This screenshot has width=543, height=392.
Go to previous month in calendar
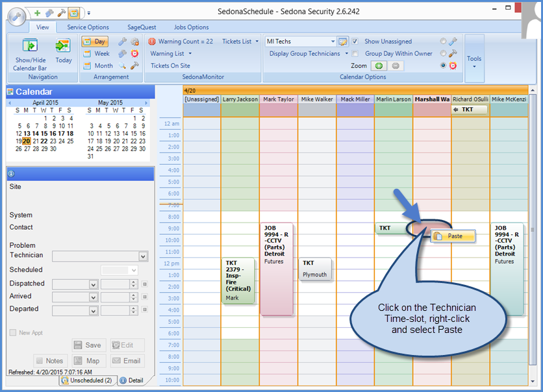(10, 103)
